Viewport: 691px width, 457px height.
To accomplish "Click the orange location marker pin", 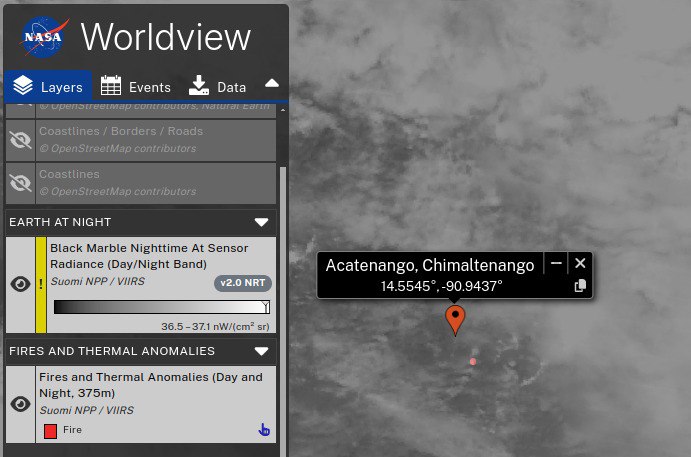I will point(455,319).
